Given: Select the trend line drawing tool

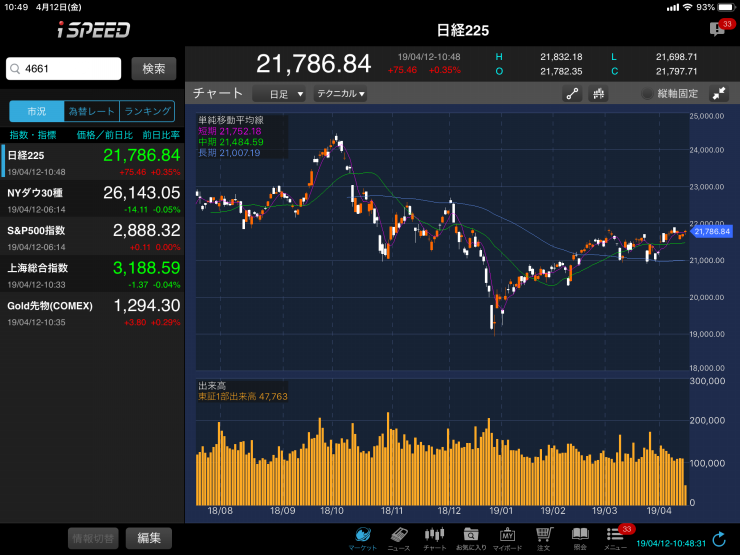Looking at the screenshot, I should tap(573, 94).
